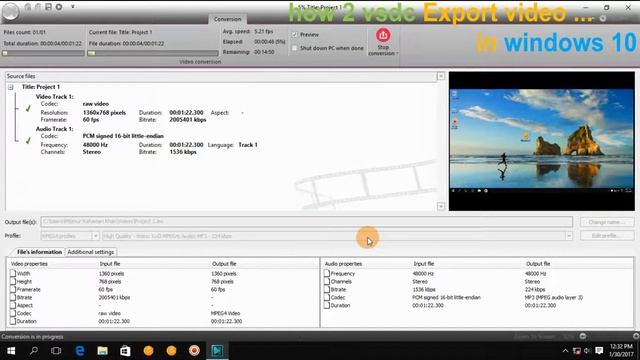Click '224 kbps' output audio bitrate value

pyautogui.click(x=535, y=289)
